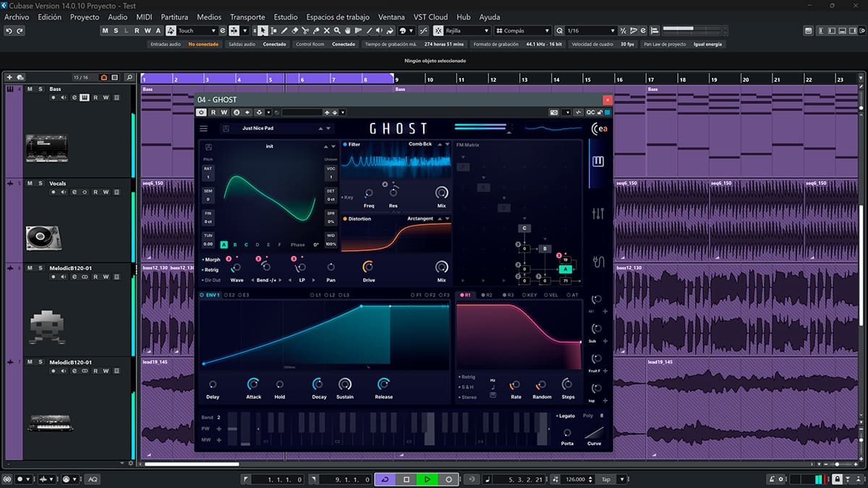
Task: Open the Ghost piano-keys page
Action: pos(598,161)
